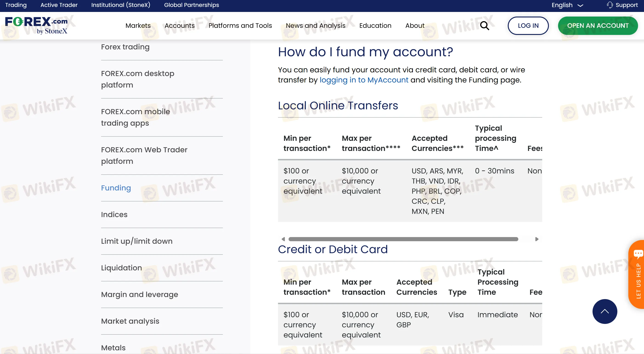Click the table's right scroll arrow
This screenshot has width=644, height=354.
pyautogui.click(x=537, y=239)
